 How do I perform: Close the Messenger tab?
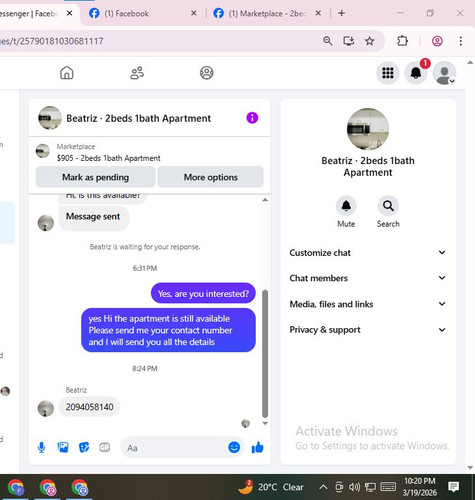point(69,13)
